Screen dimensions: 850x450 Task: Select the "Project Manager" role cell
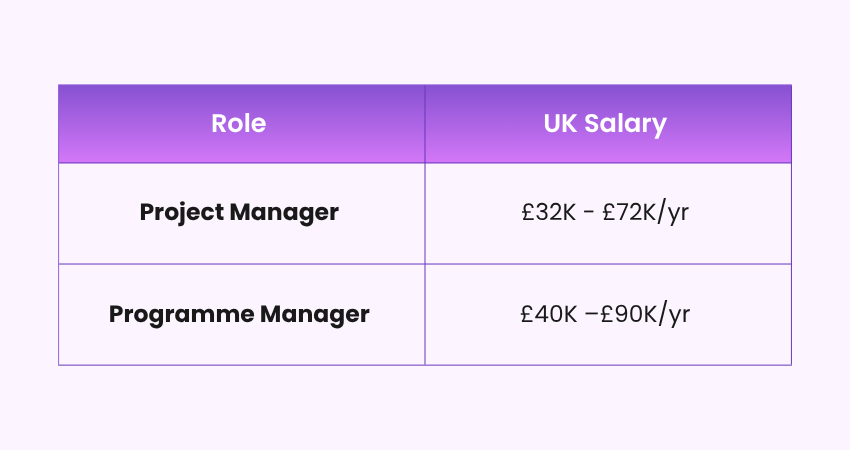pos(239,213)
